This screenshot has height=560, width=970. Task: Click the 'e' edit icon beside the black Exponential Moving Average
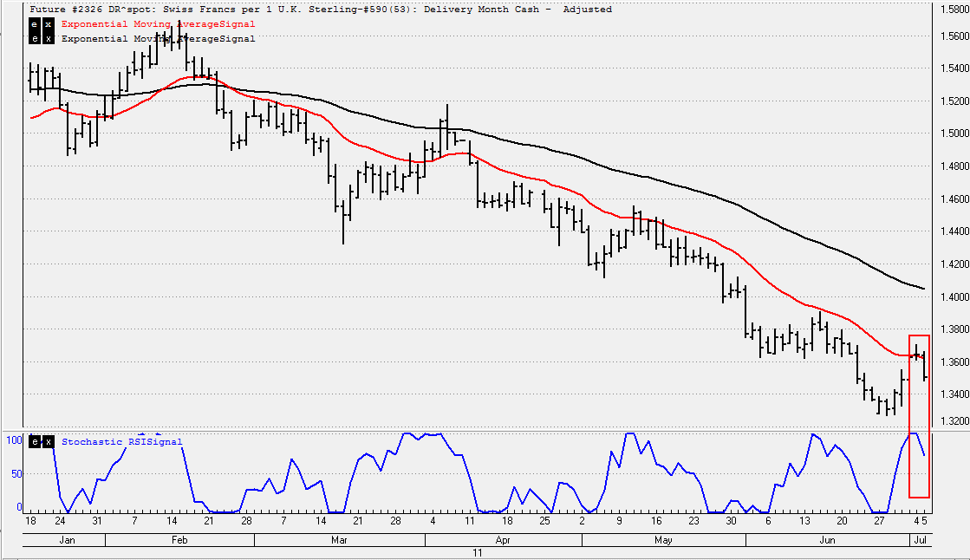click(x=35, y=38)
